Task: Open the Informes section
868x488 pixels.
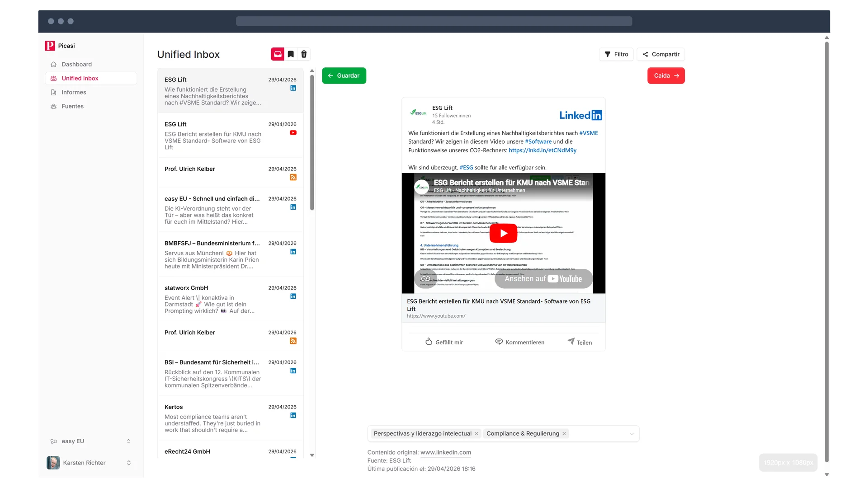Action: click(91, 92)
